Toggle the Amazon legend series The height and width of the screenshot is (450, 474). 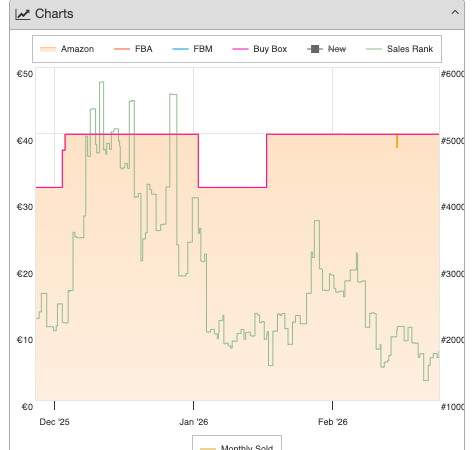67,49
